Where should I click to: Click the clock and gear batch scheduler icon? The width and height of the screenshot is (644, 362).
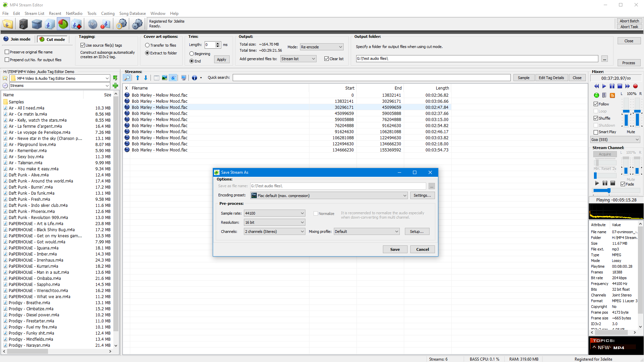pyautogui.click(x=121, y=24)
